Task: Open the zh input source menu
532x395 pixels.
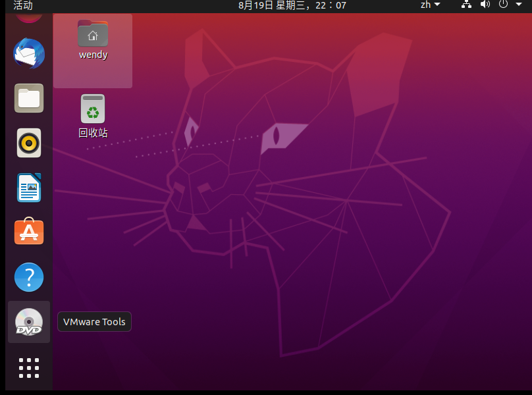Action: coord(430,5)
